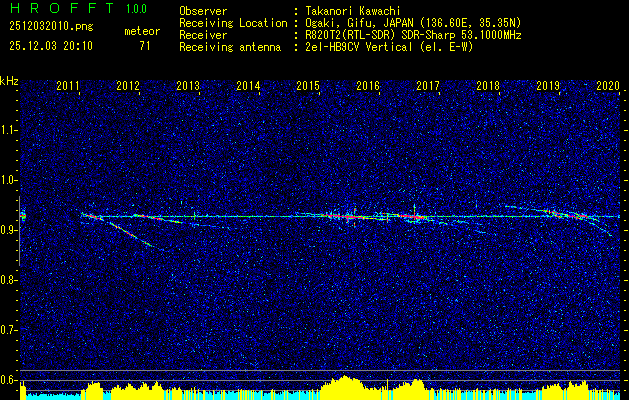Click the 2el-HB9CV Vertical antenna text
Viewport: 629px width, 400px height.
coord(388,47)
